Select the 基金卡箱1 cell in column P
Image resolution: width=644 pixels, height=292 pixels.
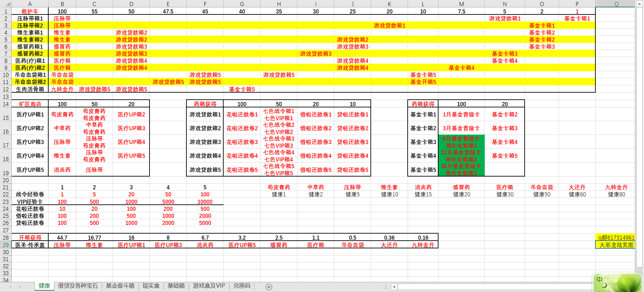pyautogui.click(x=577, y=18)
